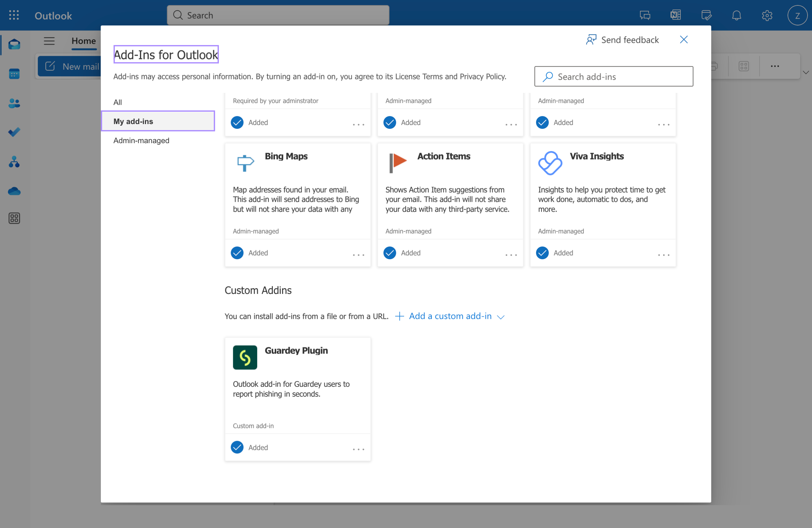The height and width of the screenshot is (528, 812).
Task: Select the Admin-managed category
Action: coord(141,141)
